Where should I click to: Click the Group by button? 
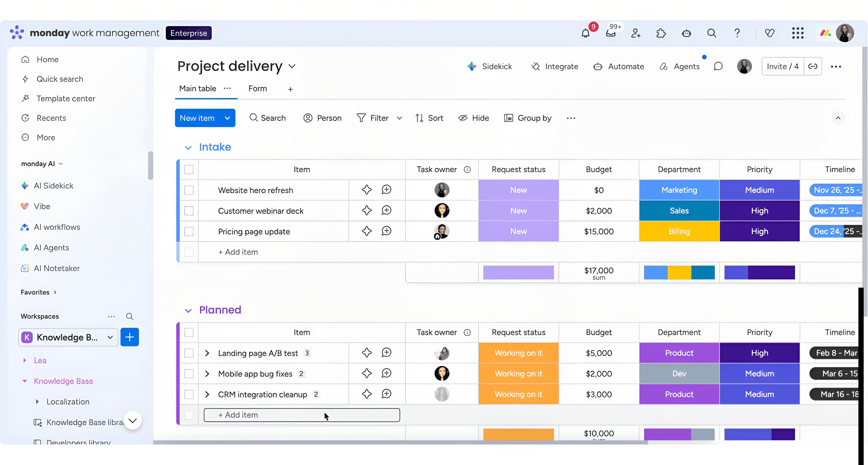pyautogui.click(x=528, y=118)
